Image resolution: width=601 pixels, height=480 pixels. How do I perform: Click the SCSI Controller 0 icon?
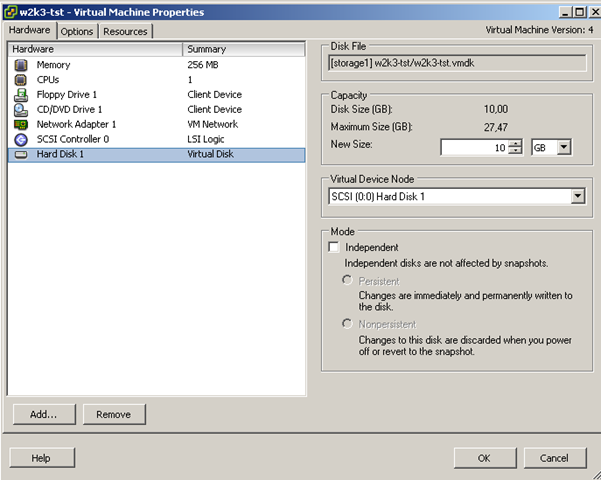click(21, 140)
